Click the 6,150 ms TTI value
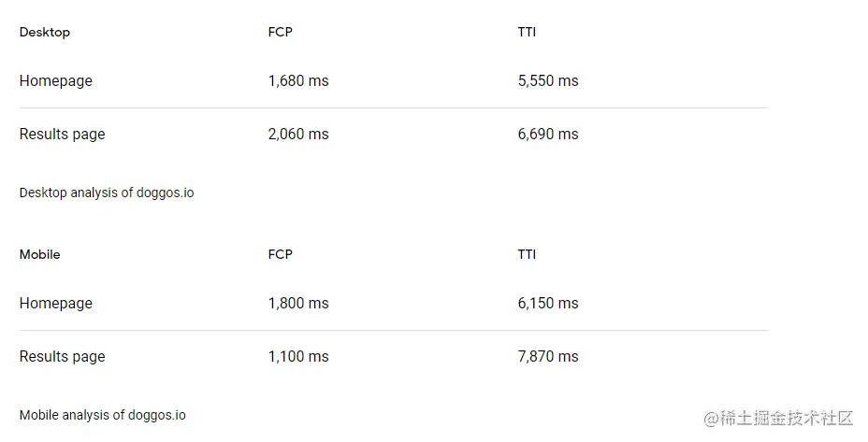 coord(548,304)
